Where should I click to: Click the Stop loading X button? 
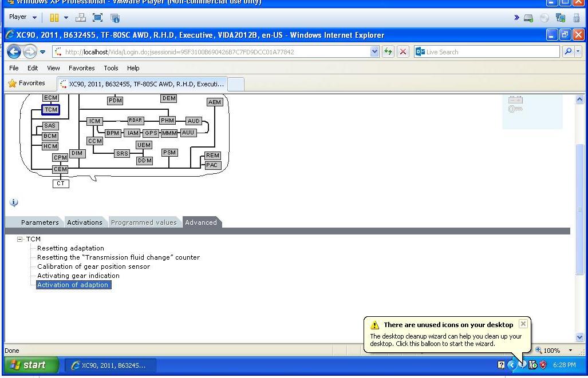click(403, 52)
